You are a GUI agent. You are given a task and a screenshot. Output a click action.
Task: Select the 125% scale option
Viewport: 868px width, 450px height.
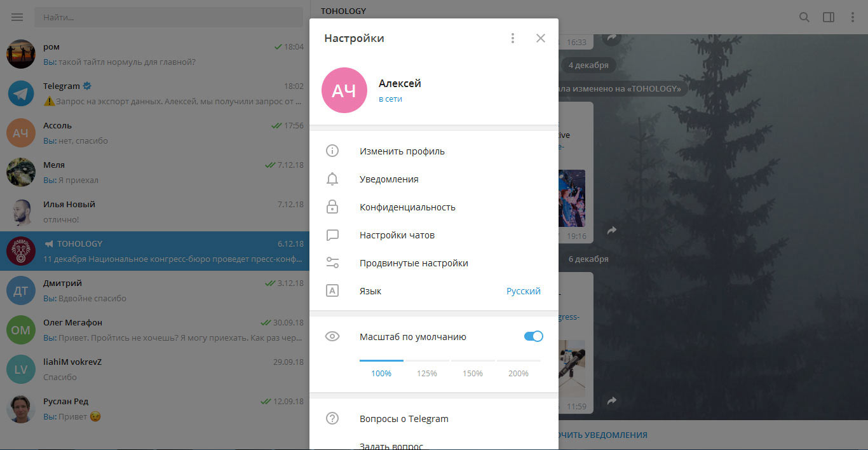click(427, 373)
